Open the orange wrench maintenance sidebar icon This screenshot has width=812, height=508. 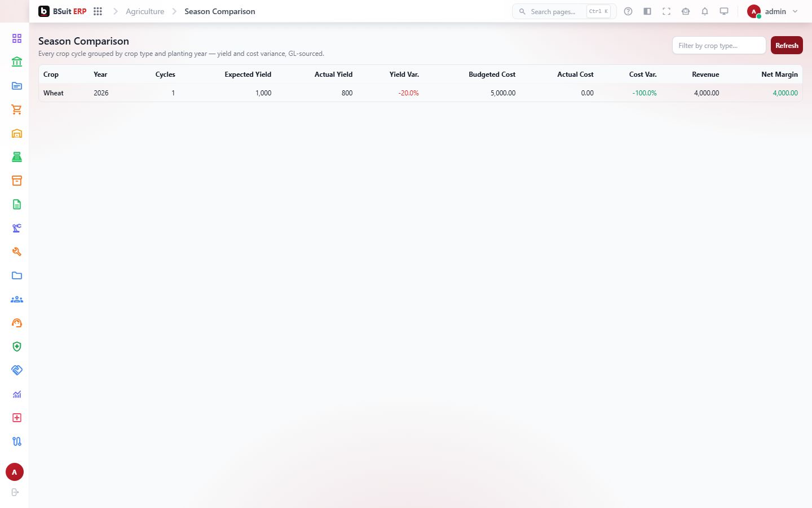[17, 252]
